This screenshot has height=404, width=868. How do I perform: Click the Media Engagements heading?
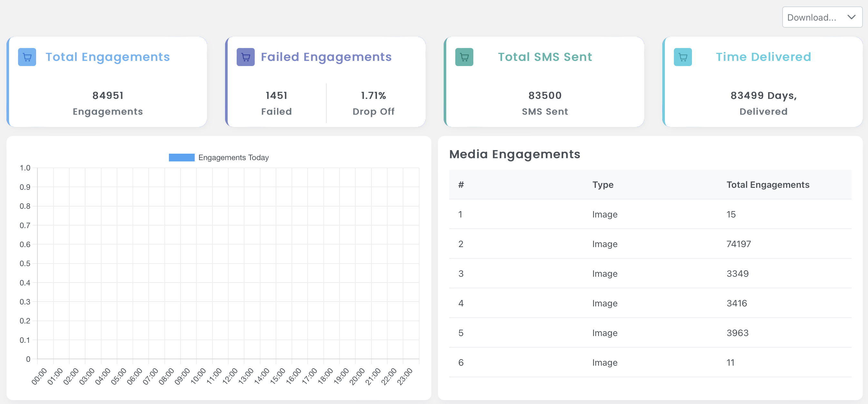click(x=515, y=154)
